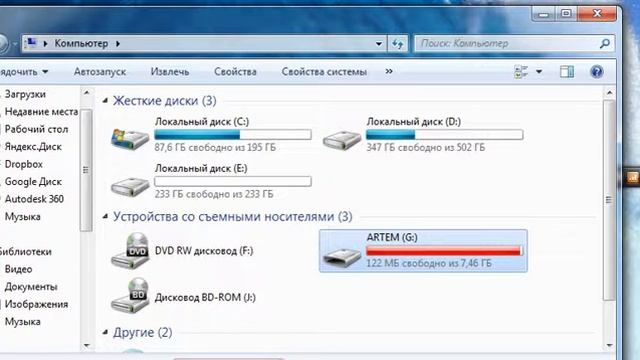Open the help question mark icon
640x360 pixels.
pyautogui.click(x=596, y=72)
